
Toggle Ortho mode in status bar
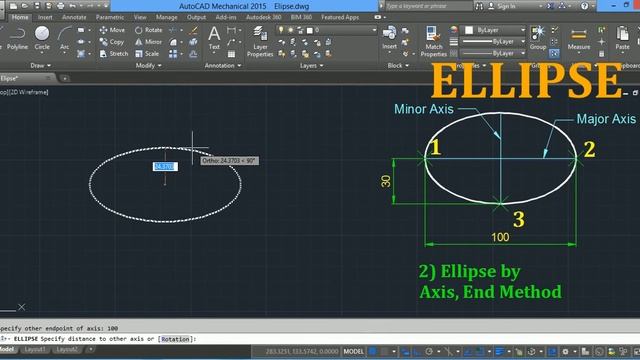417,351
